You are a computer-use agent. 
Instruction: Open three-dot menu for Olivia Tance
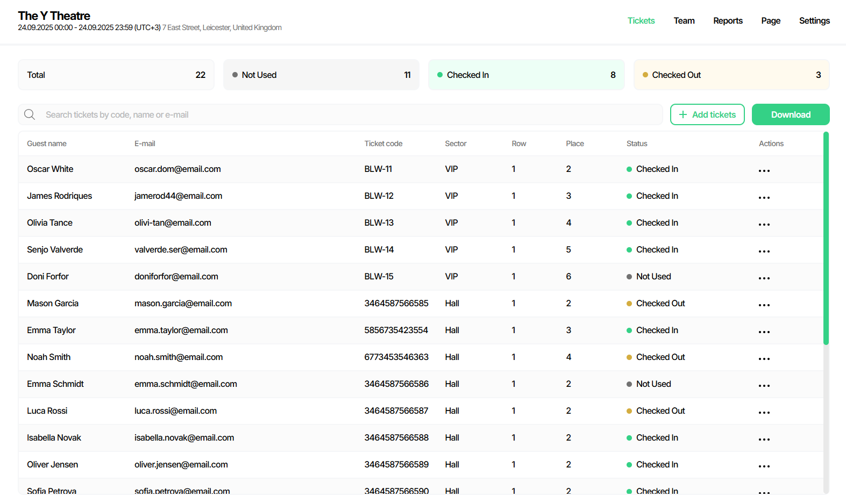[x=764, y=224]
